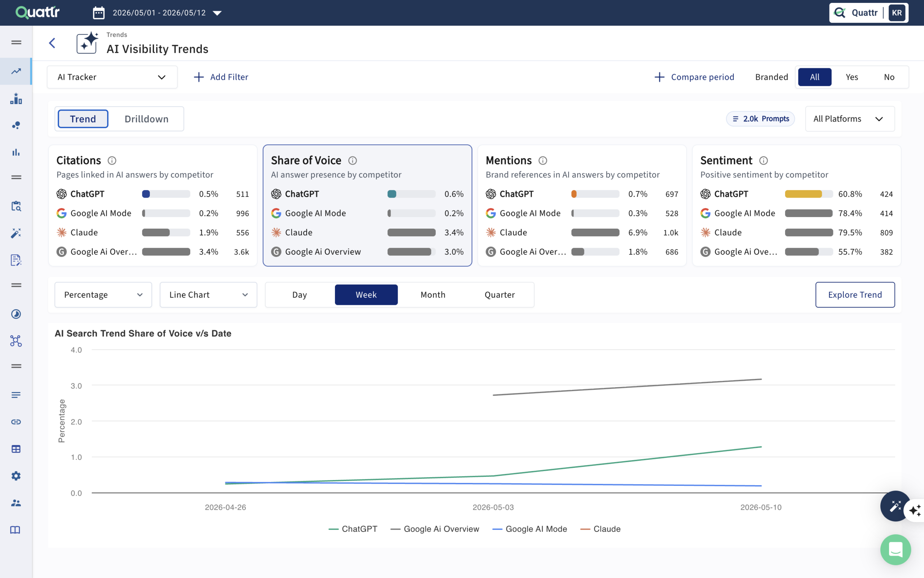This screenshot has width=924, height=578.
Task: Open the settings gear sidebar icon
Action: pos(16,476)
